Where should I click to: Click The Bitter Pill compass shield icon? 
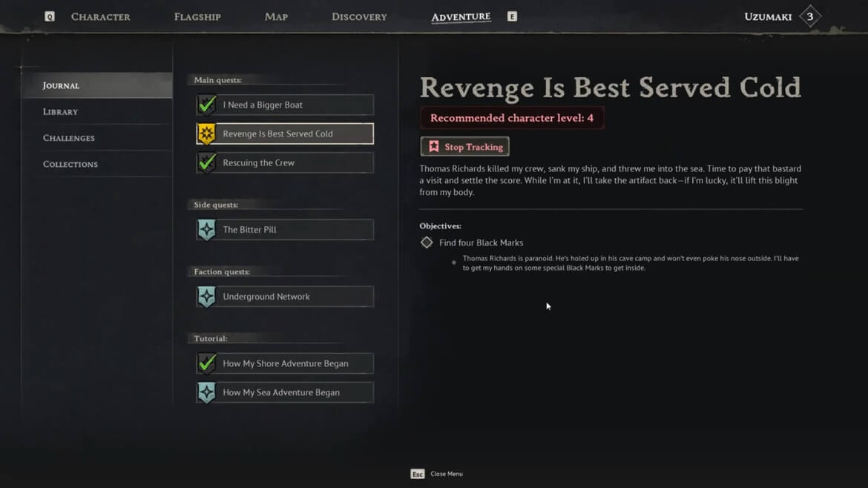click(x=206, y=230)
